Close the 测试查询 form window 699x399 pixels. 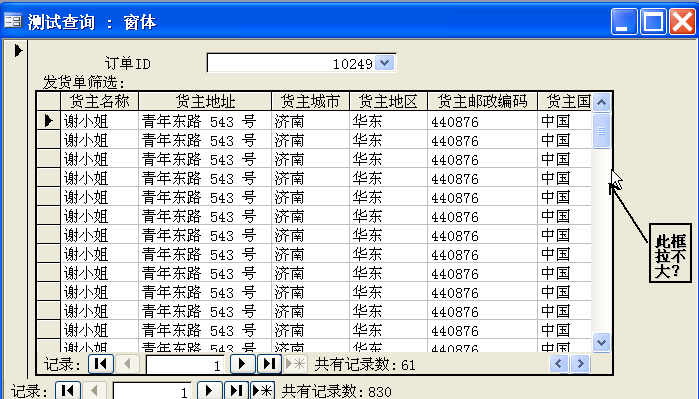pos(682,21)
